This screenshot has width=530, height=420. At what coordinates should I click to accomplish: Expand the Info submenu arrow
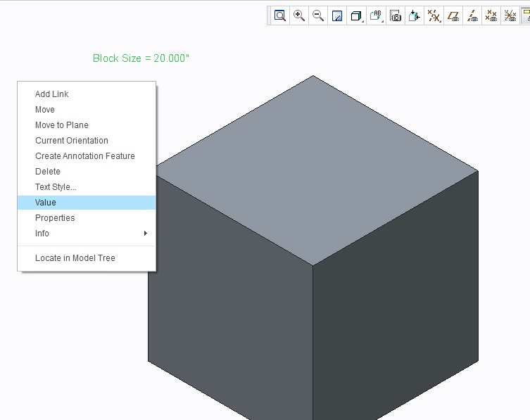click(145, 233)
